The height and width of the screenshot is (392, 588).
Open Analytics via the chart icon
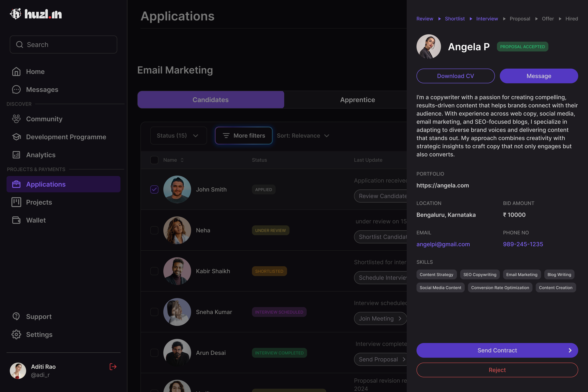(x=16, y=155)
